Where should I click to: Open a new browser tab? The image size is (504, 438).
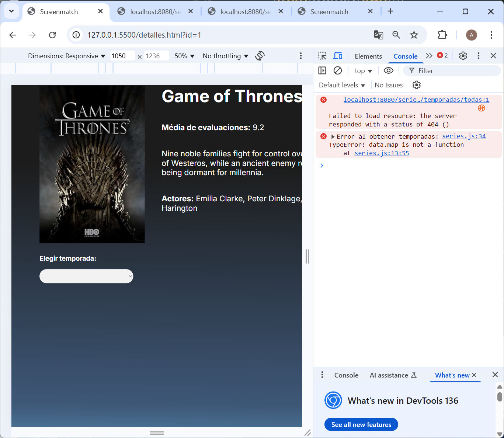(x=390, y=11)
